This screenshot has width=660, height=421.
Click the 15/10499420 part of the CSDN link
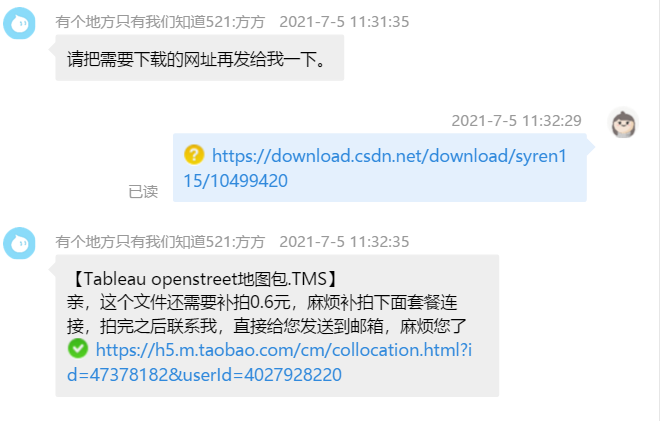click(236, 181)
